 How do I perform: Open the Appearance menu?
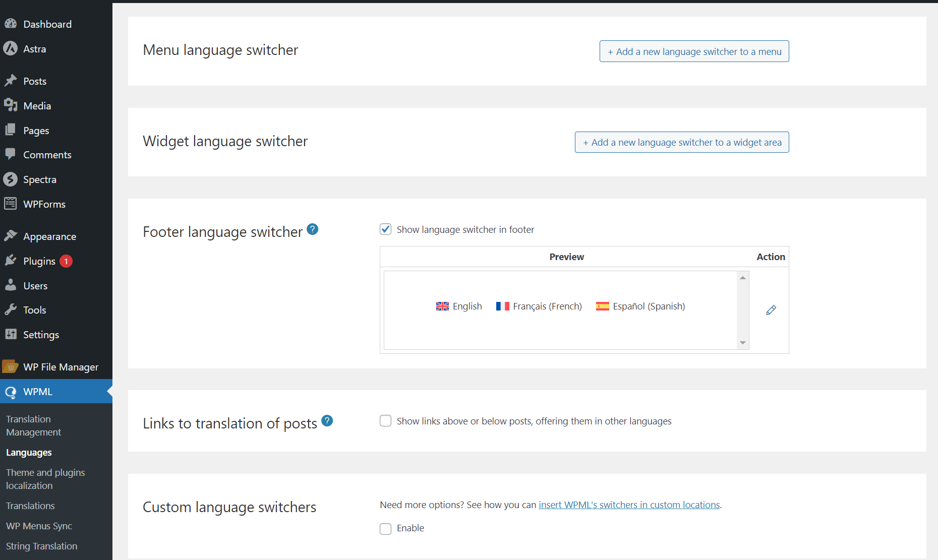pyautogui.click(x=49, y=236)
